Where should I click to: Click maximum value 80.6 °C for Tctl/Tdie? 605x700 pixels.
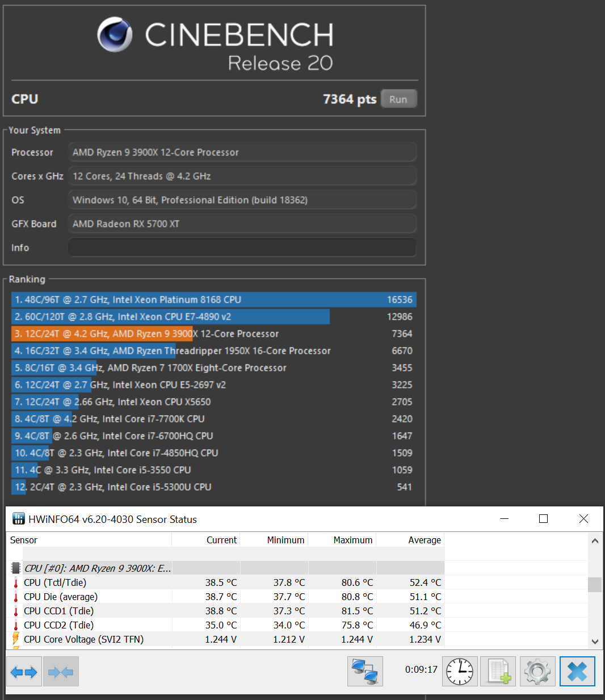point(358,582)
